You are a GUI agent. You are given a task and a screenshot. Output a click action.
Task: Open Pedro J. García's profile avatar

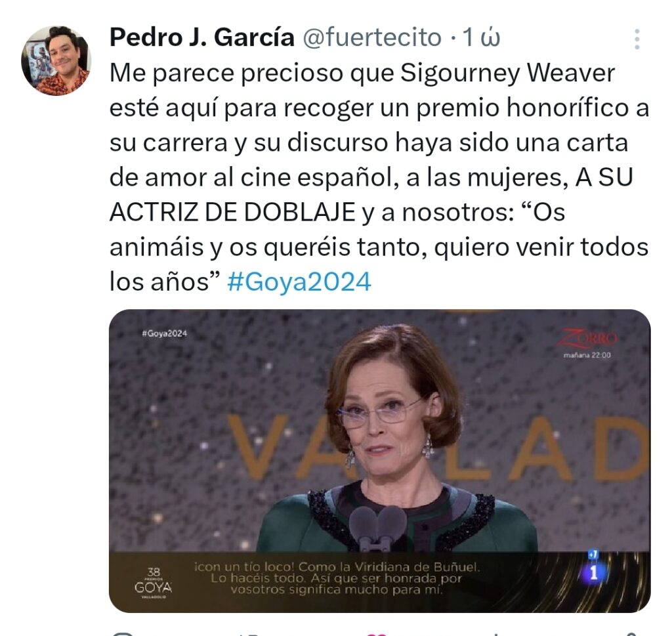coord(56,60)
